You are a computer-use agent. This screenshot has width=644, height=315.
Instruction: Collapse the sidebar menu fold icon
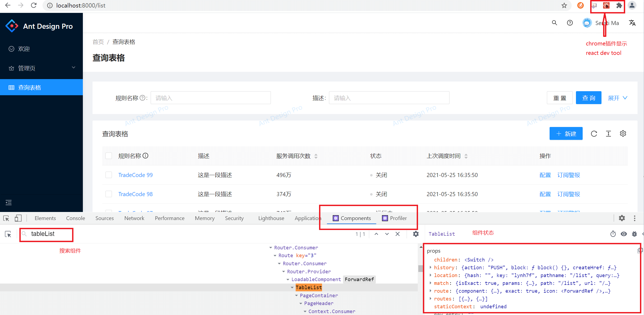[x=9, y=203]
